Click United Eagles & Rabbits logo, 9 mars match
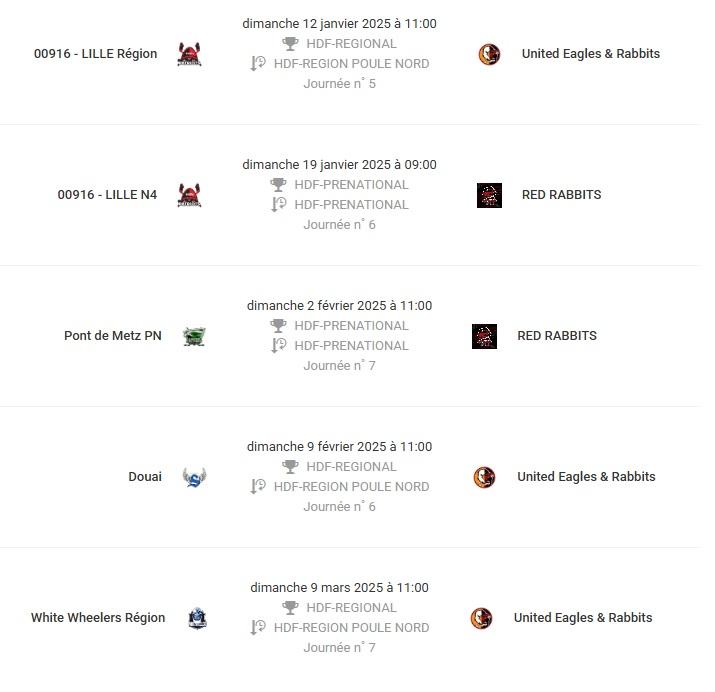715x692 pixels. tap(482, 618)
